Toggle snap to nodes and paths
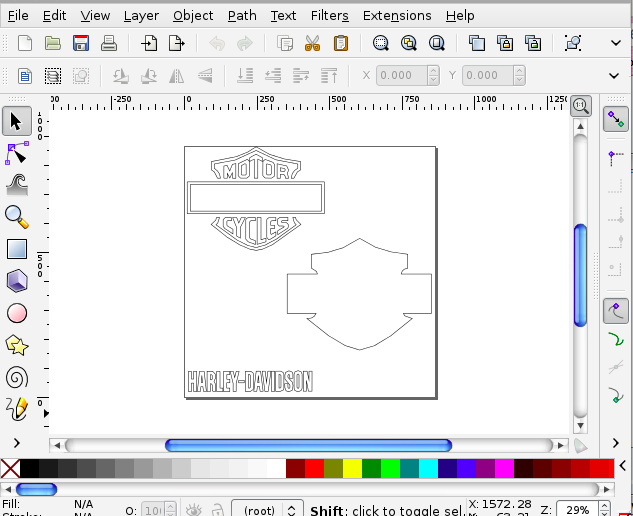Screen dimensions: 633x516 pos(616,311)
